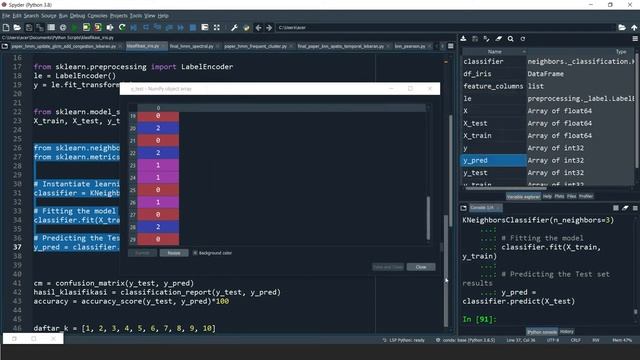Screen dimensions: 640x360
Task: Click the eraser remove all variables icon
Action: (x=498, y=39)
